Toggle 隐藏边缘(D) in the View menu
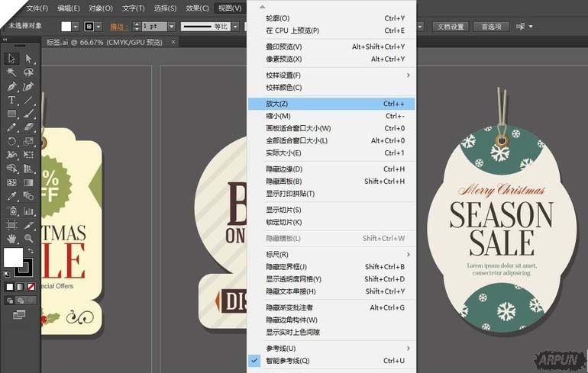This screenshot has width=588, height=373. 331,169
